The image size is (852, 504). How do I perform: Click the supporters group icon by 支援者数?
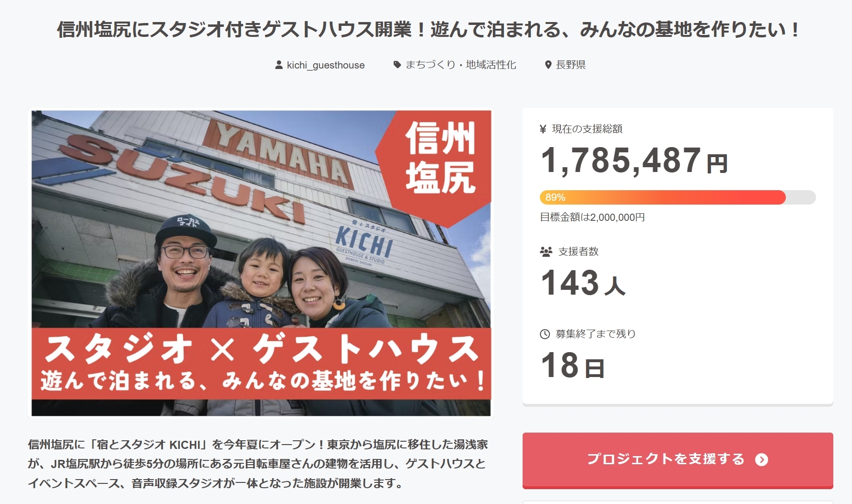click(546, 252)
